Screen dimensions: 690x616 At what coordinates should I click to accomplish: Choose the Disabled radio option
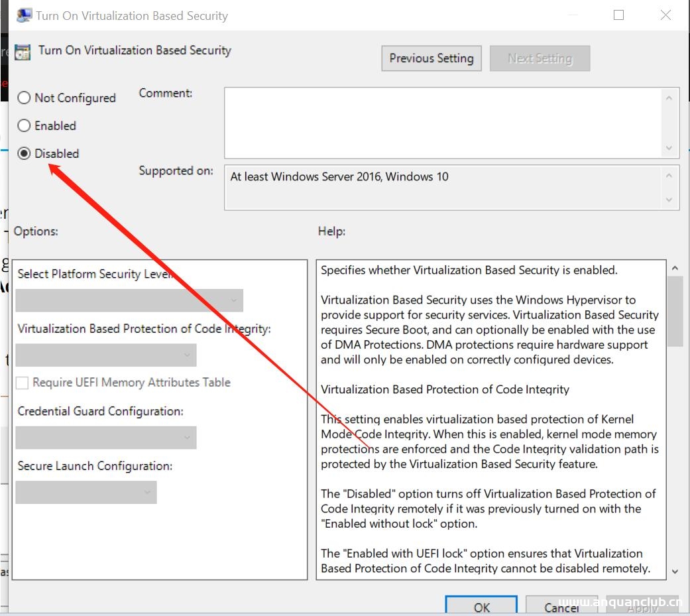click(25, 154)
